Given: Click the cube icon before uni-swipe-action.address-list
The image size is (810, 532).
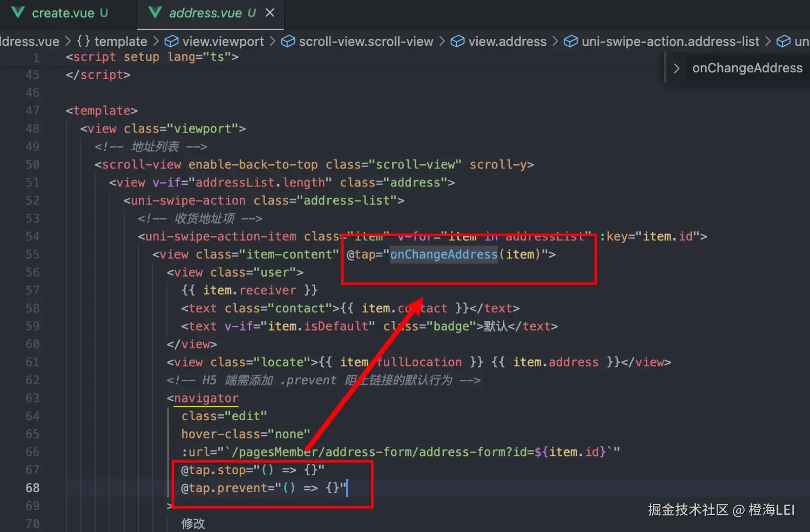Looking at the screenshot, I should pyautogui.click(x=571, y=42).
